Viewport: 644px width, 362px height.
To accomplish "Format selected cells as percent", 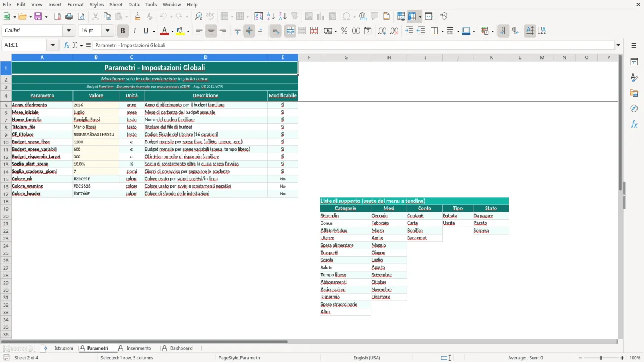I will pyautogui.click(x=344, y=31).
